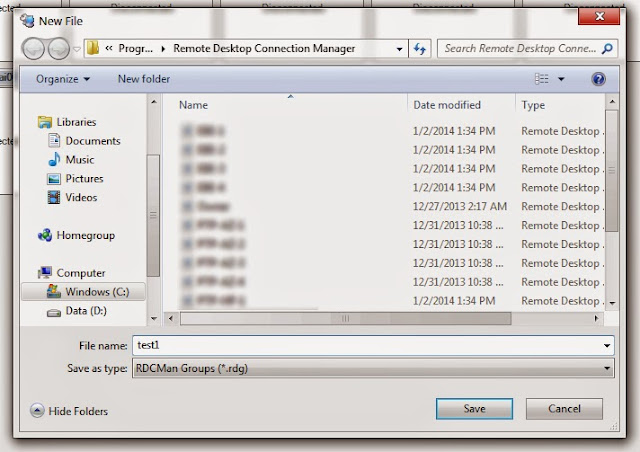Click the Documents icon
640x452 pixels.
click(x=54, y=140)
